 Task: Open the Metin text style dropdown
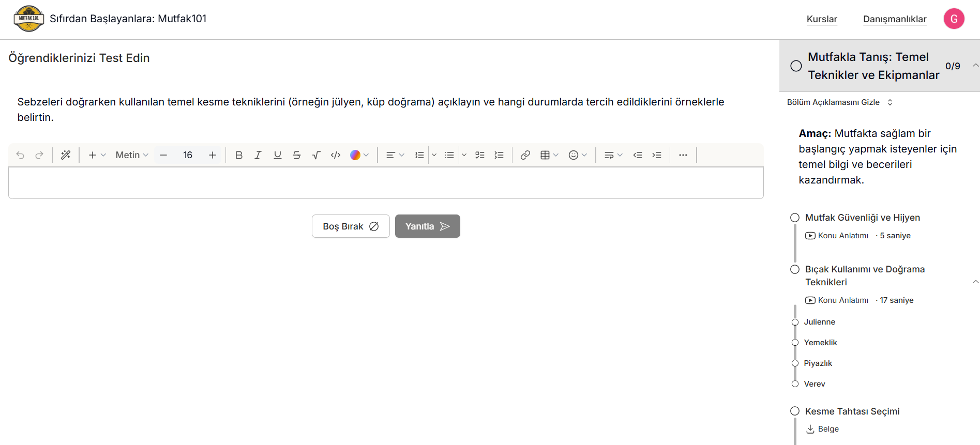(x=132, y=155)
